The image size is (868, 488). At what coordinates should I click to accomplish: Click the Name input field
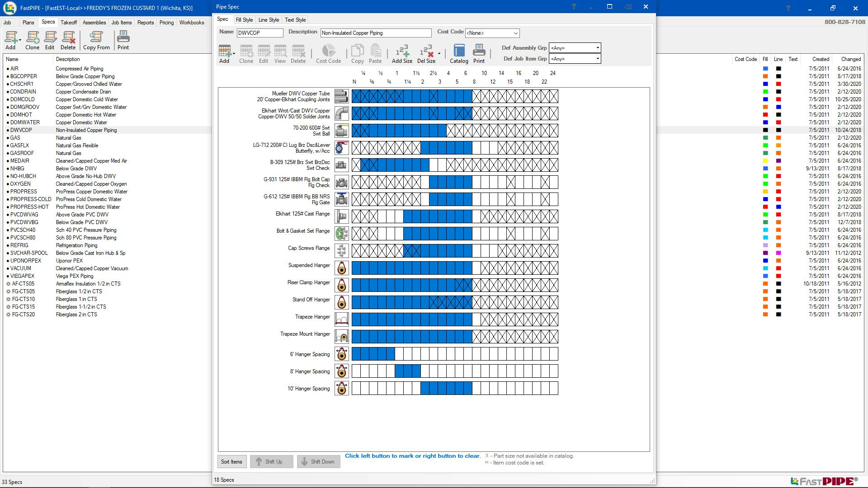coord(259,32)
